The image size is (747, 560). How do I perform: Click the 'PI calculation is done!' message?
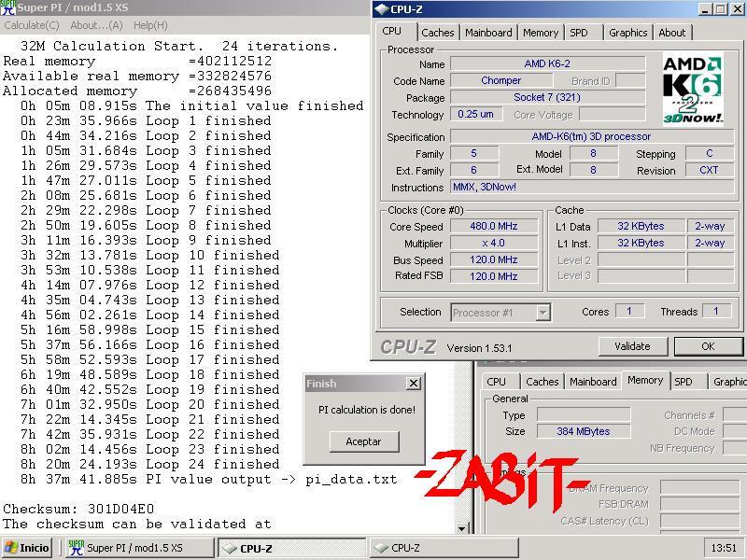(x=367, y=410)
